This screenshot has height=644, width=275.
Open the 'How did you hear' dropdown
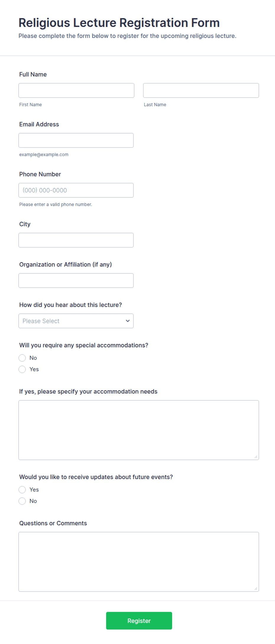pyautogui.click(x=76, y=321)
